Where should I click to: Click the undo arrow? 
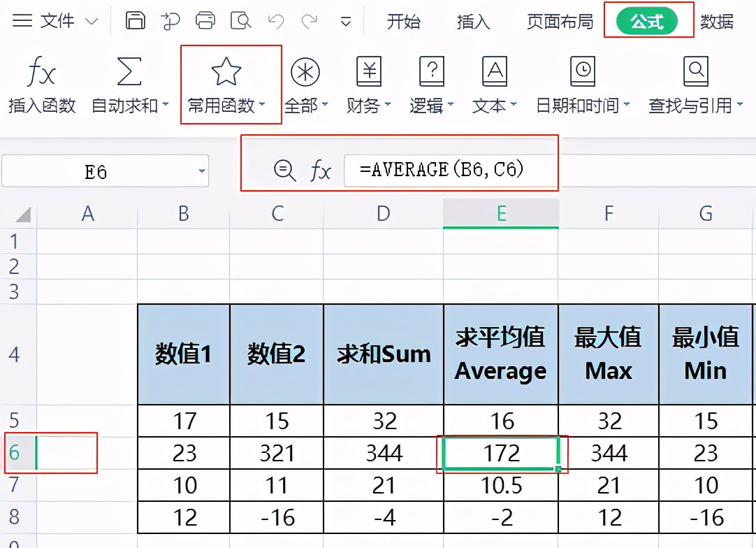[x=276, y=21]
